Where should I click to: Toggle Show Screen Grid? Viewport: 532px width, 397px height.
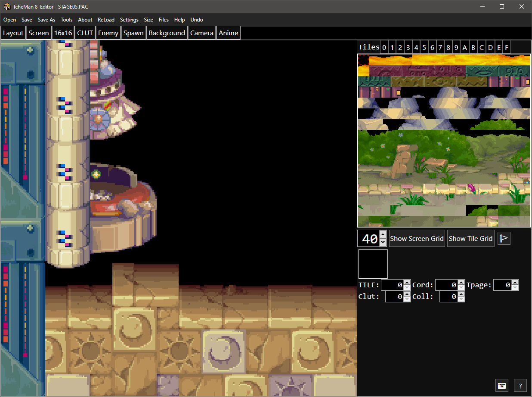point(417,238)
